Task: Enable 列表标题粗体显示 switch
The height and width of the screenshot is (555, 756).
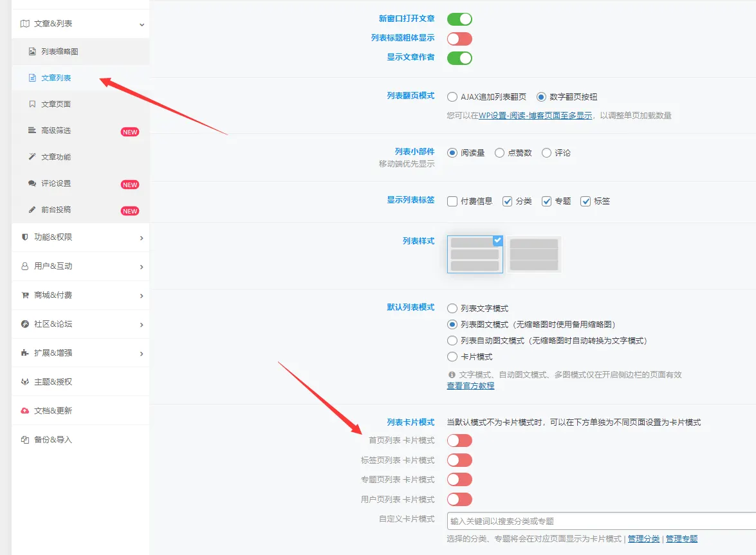Action: (x=459, y=39)
